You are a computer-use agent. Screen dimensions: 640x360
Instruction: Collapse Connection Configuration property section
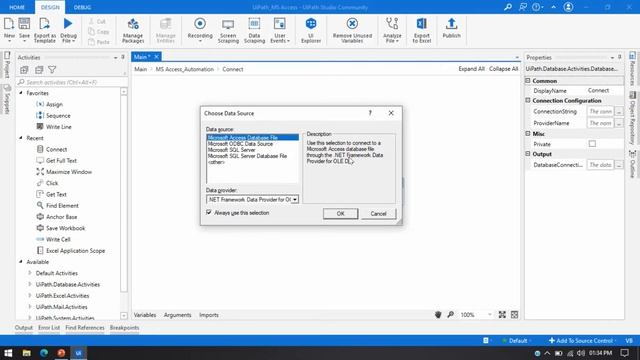(528, 100)
